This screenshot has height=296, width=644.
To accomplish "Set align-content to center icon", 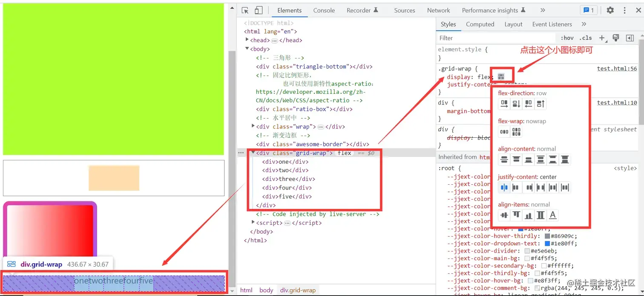I will (x=504, y=160).
